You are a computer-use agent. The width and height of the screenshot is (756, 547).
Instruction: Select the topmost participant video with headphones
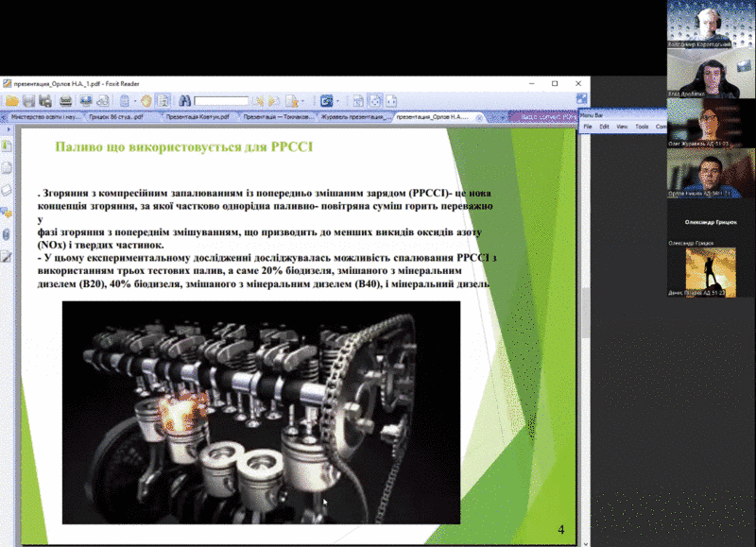[x=712, y=25]
